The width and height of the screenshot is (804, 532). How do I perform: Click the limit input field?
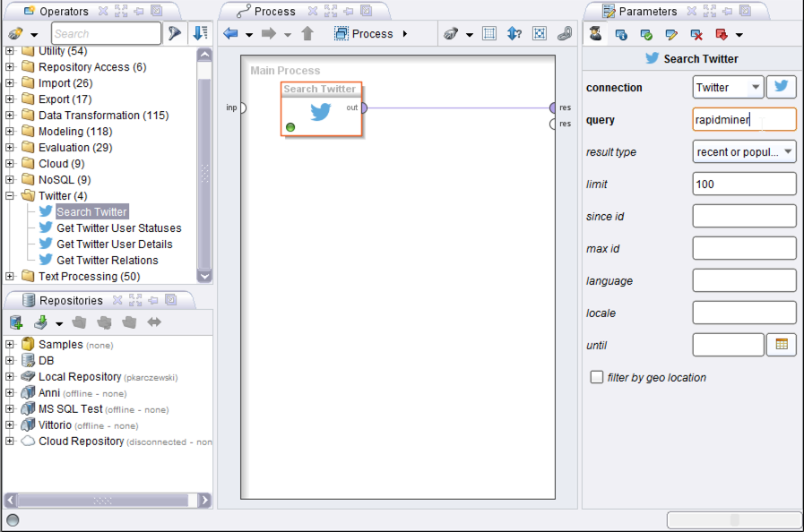744,184
